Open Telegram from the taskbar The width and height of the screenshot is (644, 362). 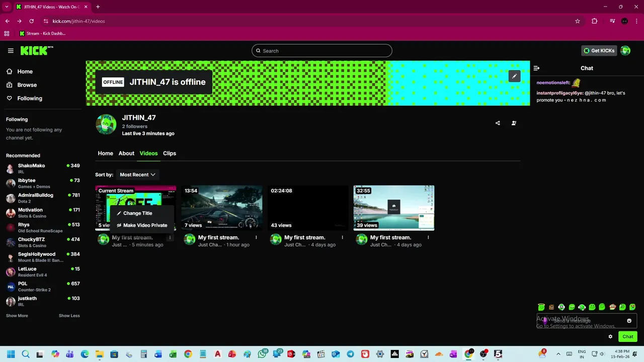tap(350, 354)
